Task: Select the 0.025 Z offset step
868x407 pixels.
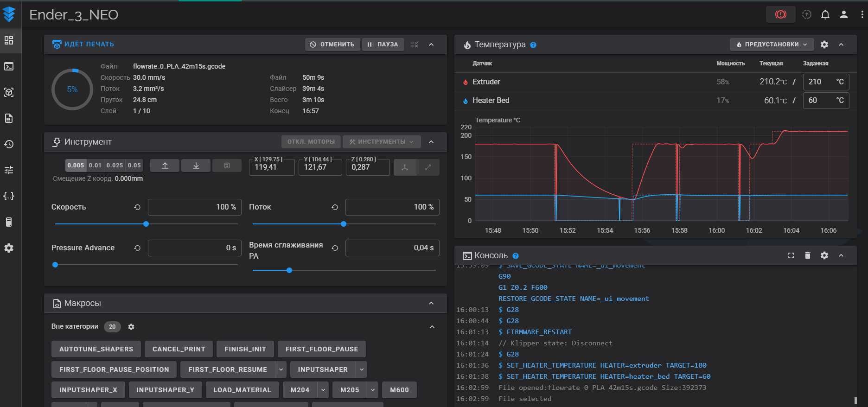Action: click(115, 165)
